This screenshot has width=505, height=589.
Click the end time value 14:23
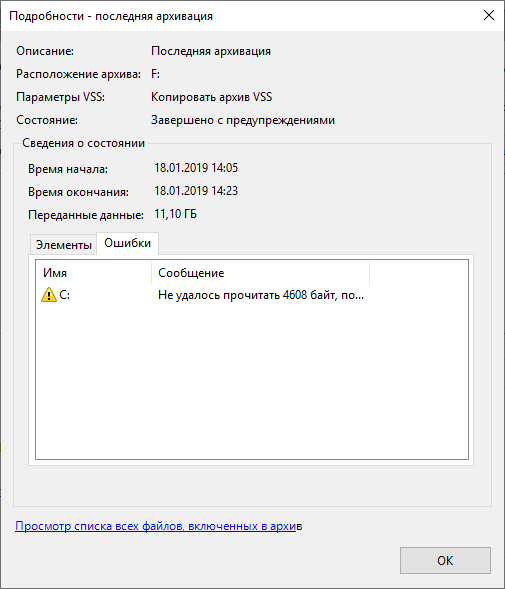point(196,191)
